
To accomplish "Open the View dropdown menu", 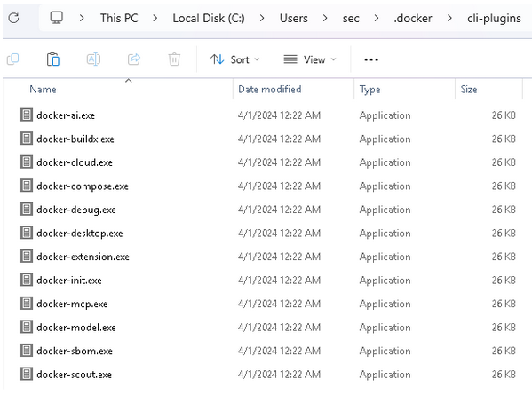I will [310, 59].
